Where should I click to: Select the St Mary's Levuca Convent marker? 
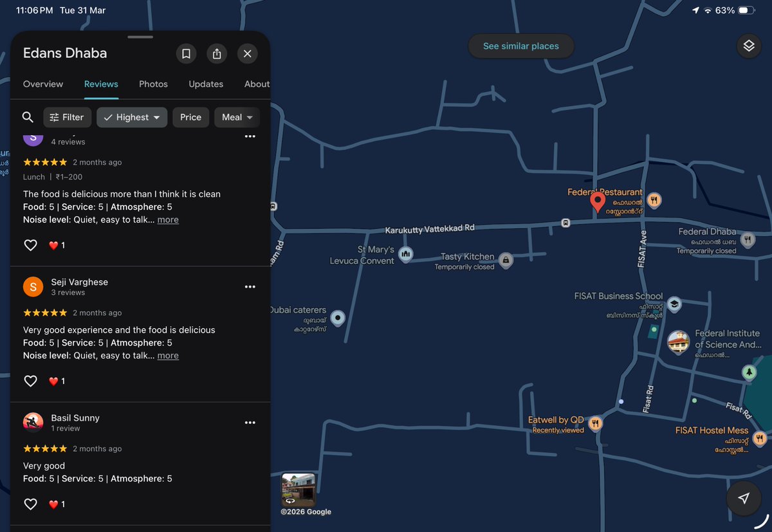coord(405,255)
